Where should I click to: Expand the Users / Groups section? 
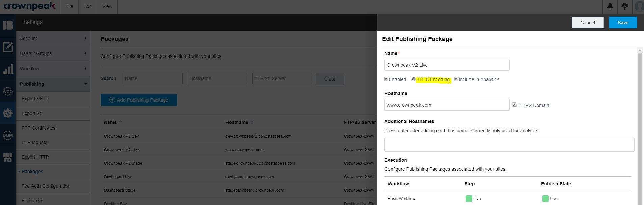point(53,53)
